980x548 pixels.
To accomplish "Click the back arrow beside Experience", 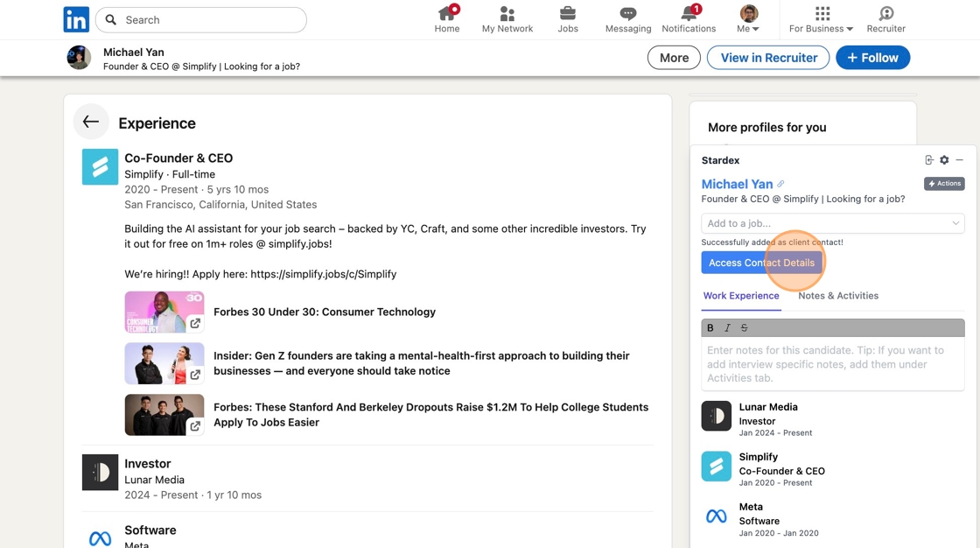I will pos(91,123).
